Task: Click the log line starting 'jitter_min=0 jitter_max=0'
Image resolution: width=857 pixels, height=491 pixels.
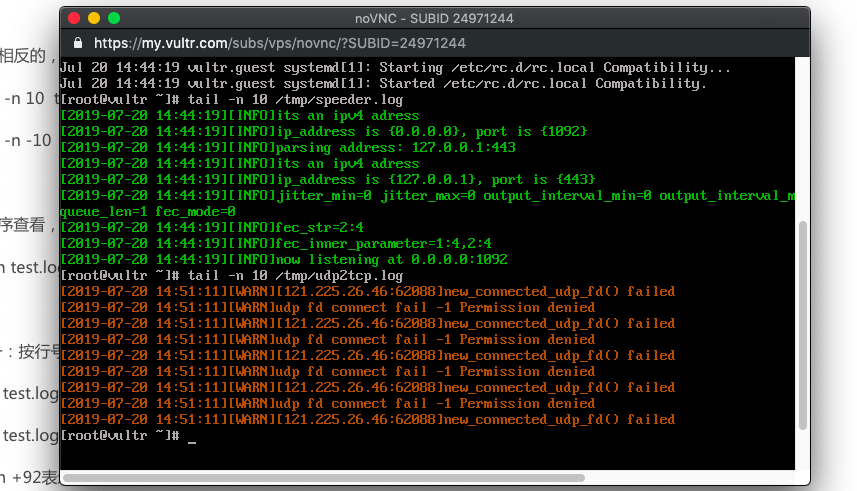Action: pyautogui.click(x=427, y=196)
